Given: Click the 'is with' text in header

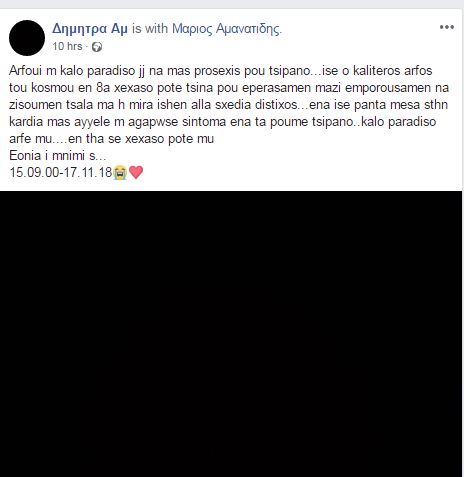Looking at the screenshot, I should click(x=150, y=29).
